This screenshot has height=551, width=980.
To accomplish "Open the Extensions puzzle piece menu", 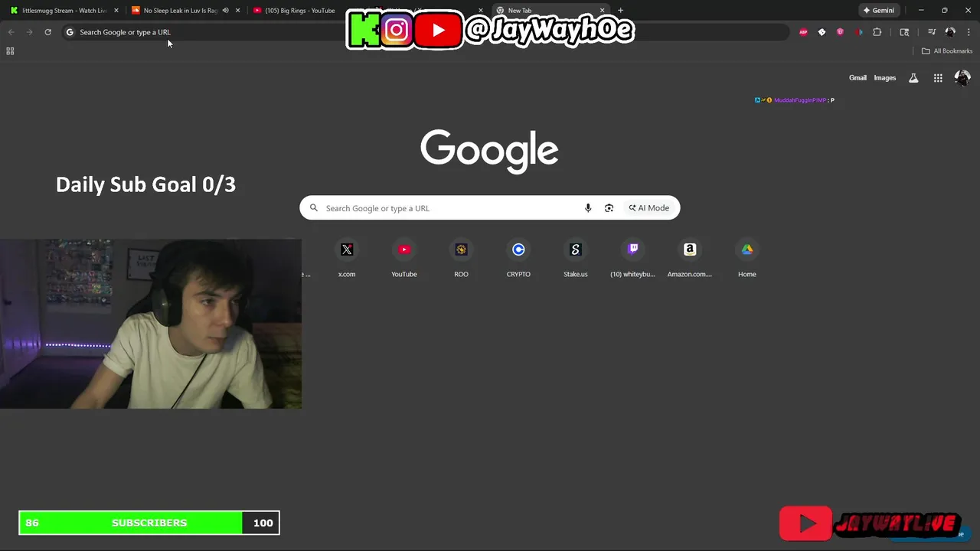I will click(877, 32).
